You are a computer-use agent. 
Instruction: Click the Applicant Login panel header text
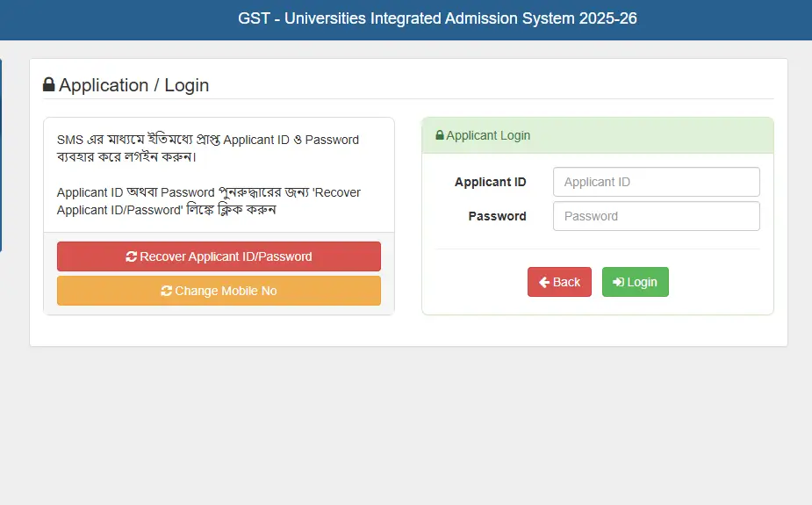488,135
